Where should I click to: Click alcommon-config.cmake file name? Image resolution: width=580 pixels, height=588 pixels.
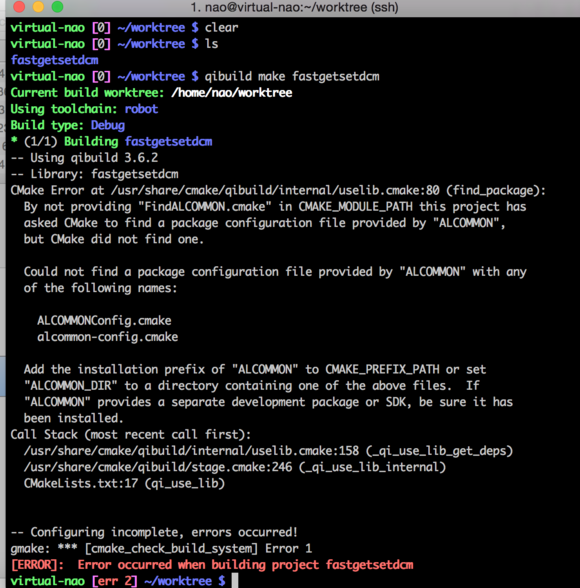click(108, 337)
